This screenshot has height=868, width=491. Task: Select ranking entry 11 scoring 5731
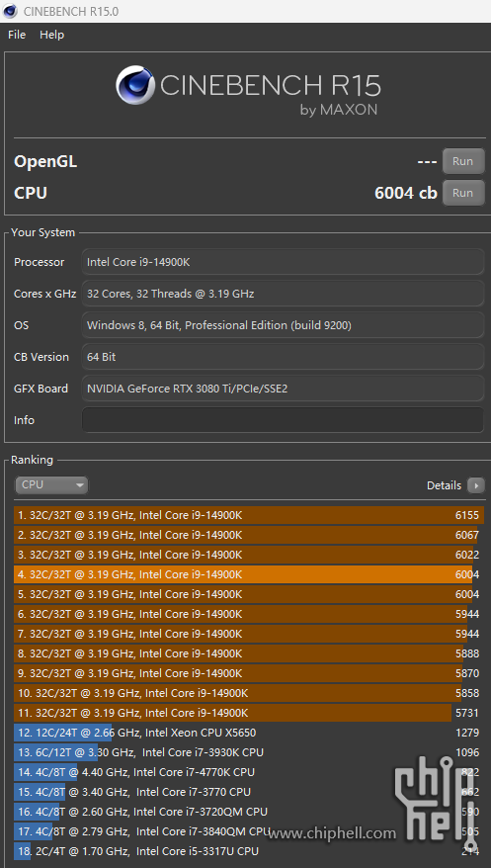[249, 713]
